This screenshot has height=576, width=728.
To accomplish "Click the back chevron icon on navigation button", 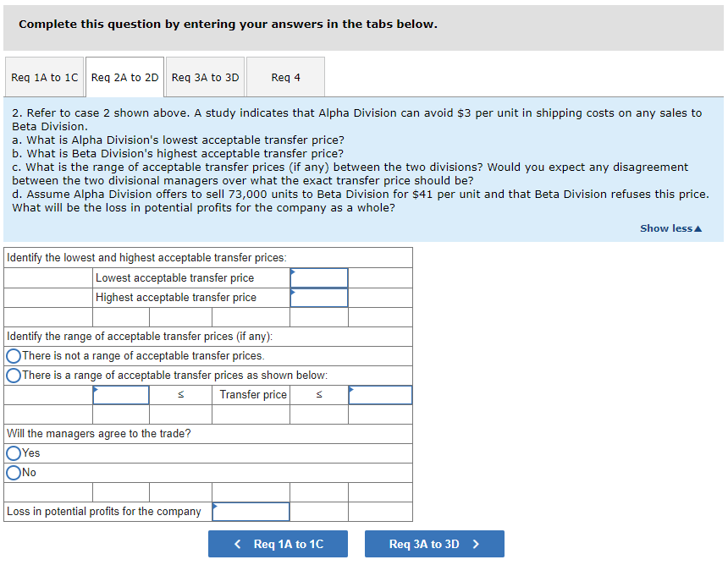I will pos(238,544).
